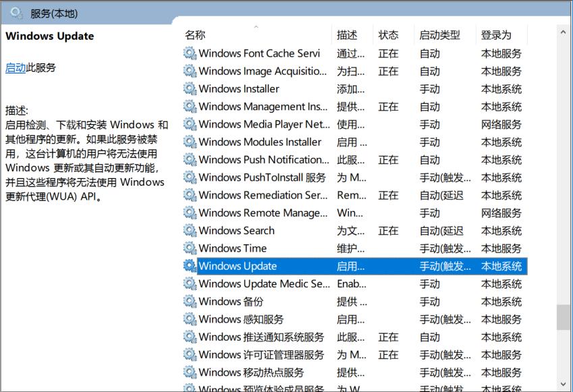
Task: Click the gear icon beside Windows Image Acquisition
Action: click(190, 71)
